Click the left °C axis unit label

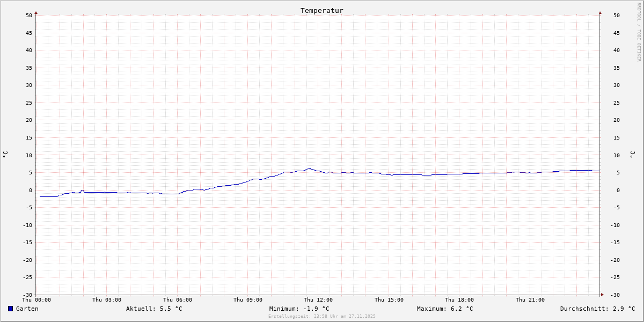click(5, 155)
